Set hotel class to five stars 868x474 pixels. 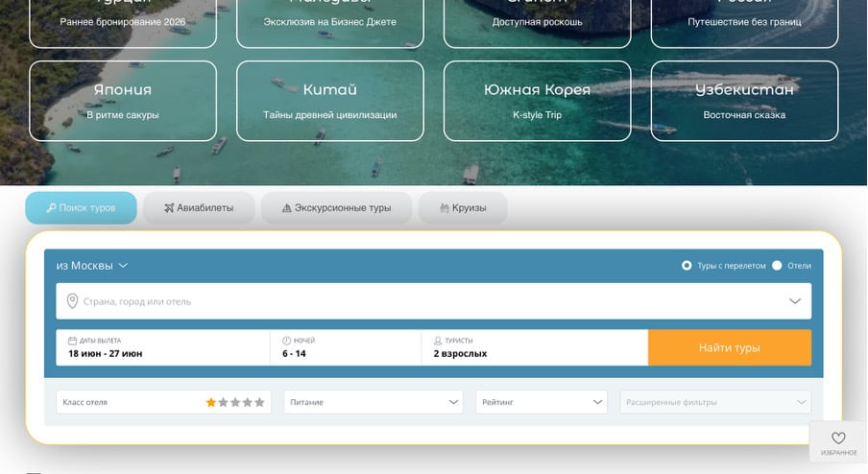pos(259,402)
